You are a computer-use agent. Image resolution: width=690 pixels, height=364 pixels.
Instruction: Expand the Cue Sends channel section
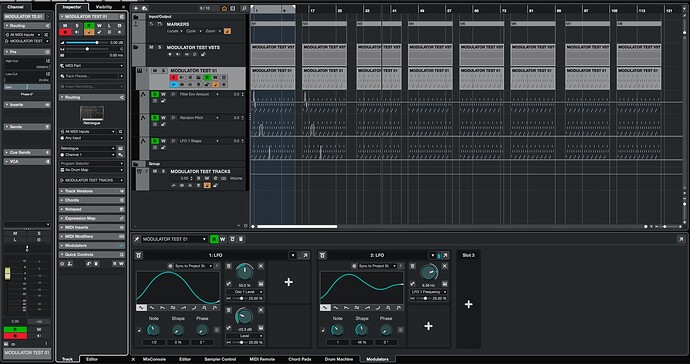27,152
